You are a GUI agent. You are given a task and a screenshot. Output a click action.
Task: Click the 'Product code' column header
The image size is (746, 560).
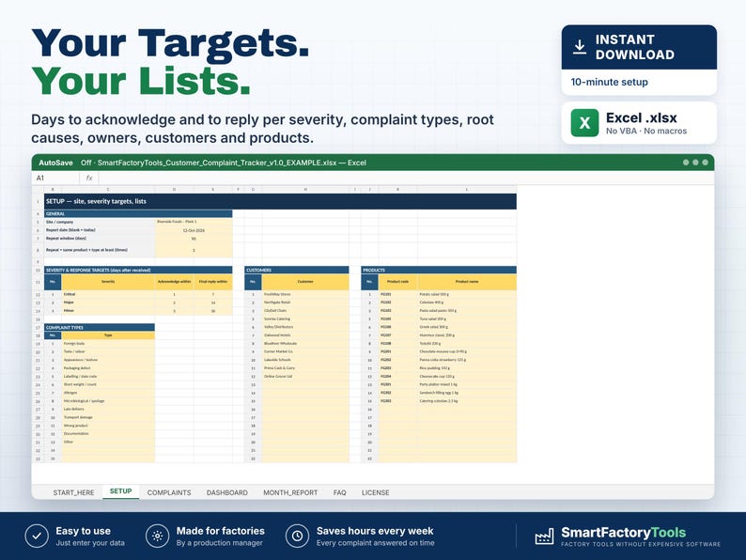[x=397, y=282]
